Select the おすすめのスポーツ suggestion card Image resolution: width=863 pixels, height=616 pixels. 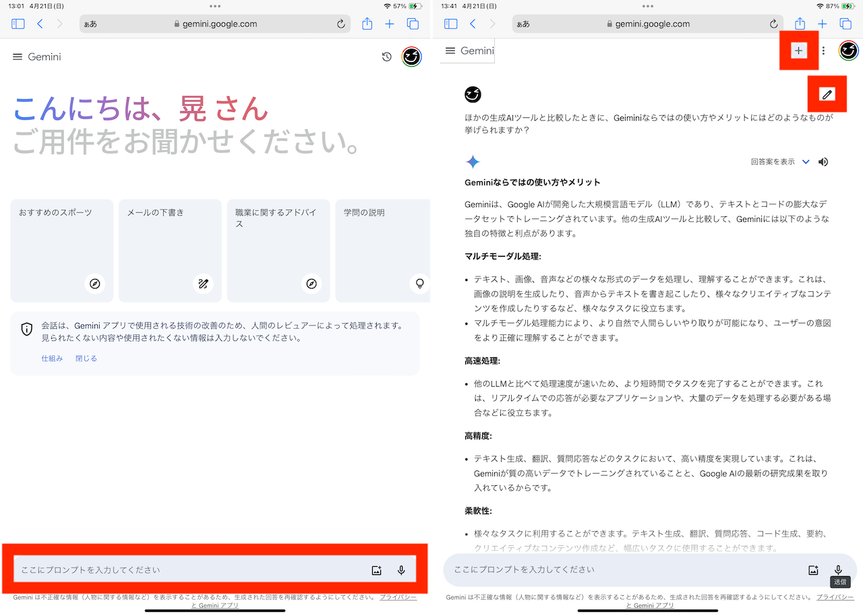[62, 251]
